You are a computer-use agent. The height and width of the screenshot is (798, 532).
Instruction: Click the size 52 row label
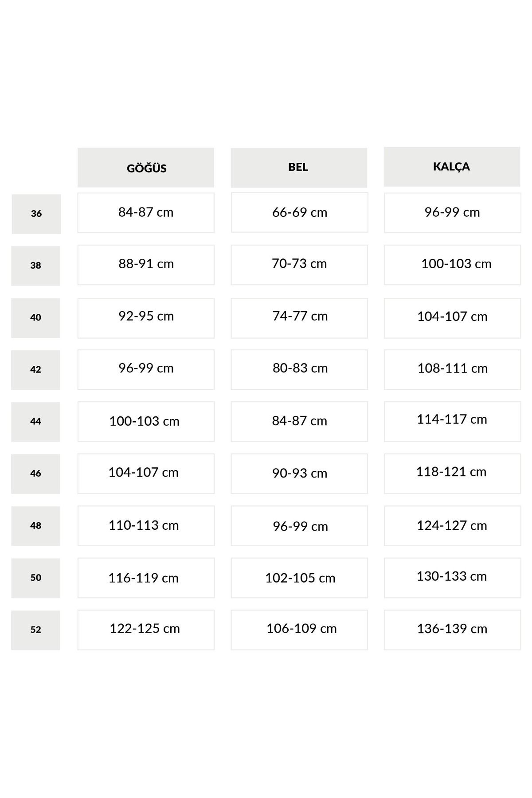[x=36, y=630]
